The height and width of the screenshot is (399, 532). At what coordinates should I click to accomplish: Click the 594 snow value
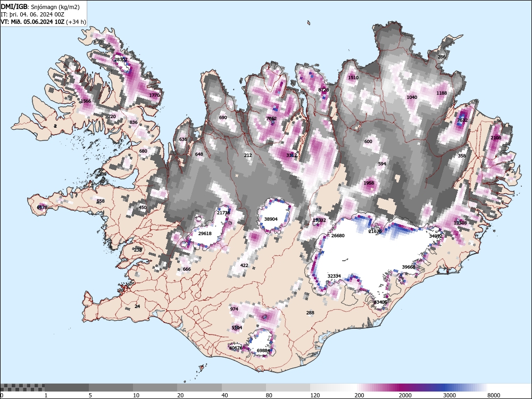click(x=382, y=163)
